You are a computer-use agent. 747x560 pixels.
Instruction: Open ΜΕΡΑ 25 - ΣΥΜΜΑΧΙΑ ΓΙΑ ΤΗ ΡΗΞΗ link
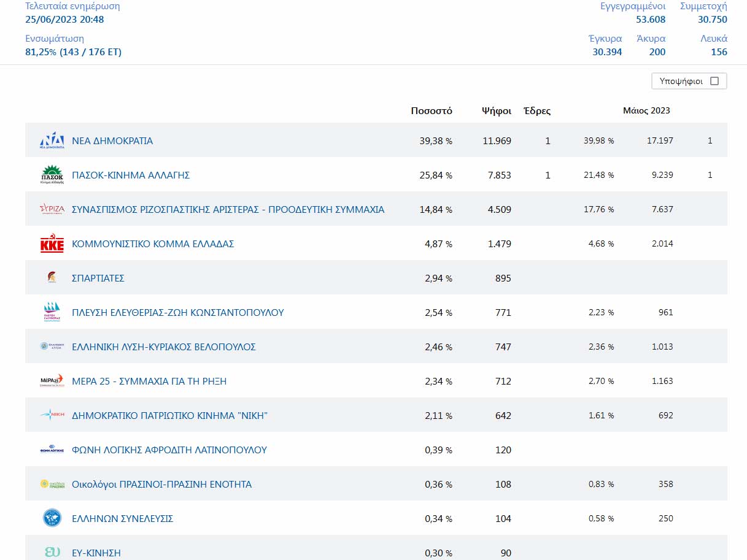point(149,381)
